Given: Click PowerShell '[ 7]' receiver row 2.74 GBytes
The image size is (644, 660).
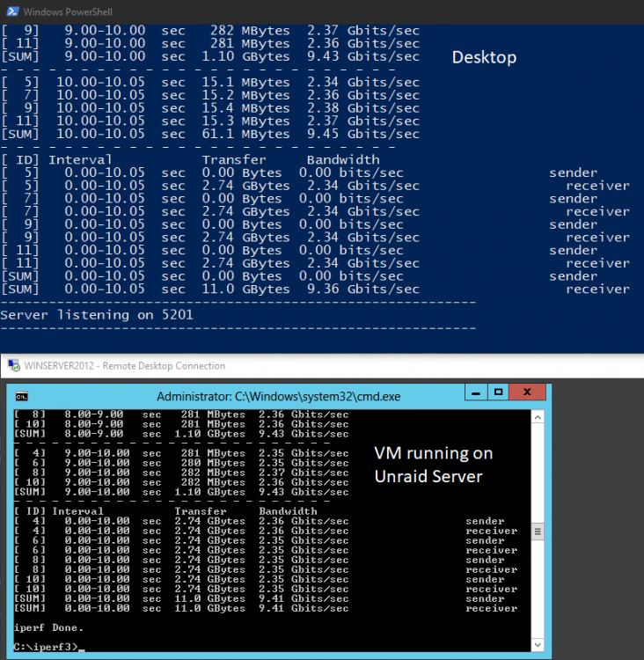Looking at the screenshot, I should point(316,212).
